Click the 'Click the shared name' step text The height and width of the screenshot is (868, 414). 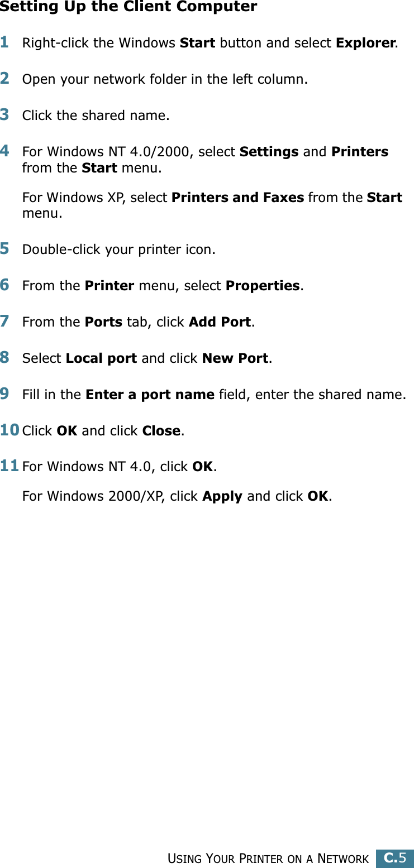pyautogui.click(x=96, y=116)
